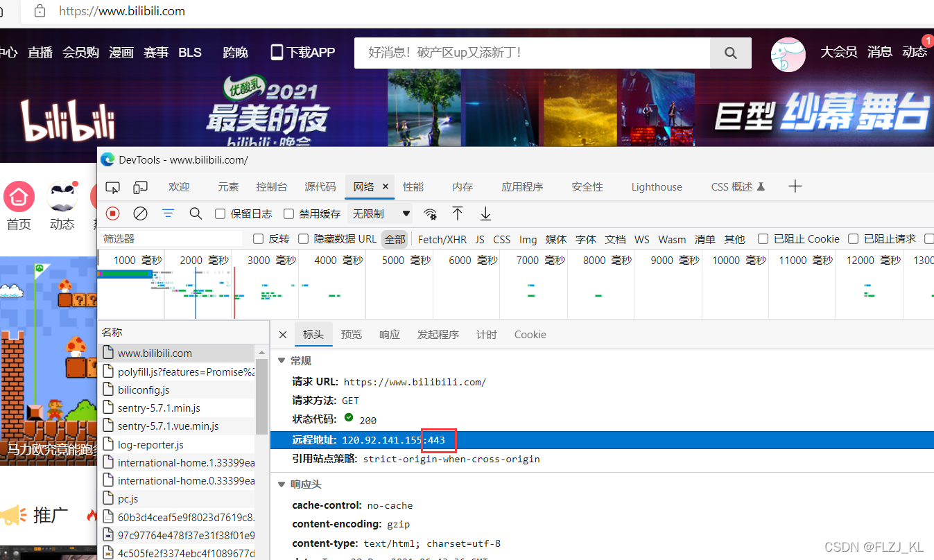This screenshot has width=934, height=560.
Task: Click the bilibili search magnifier button
Action: coord(731,53)
